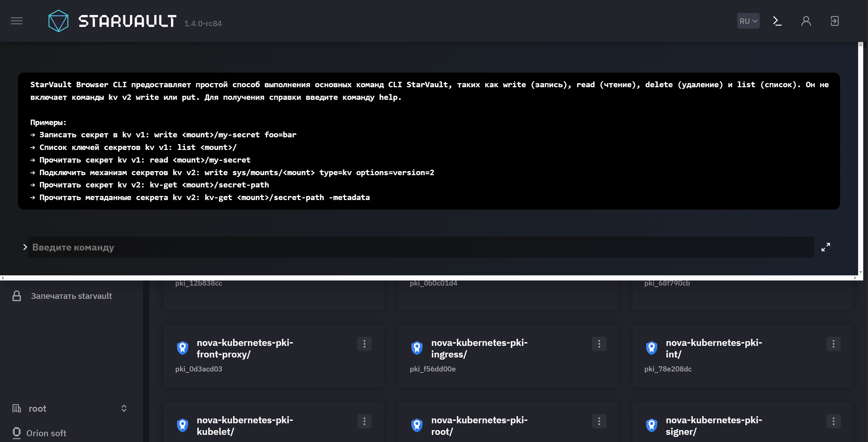868x442 pixels.
Task: Open nova-kubernetes-pki-signer/ engine
Action: pos(714,426)
